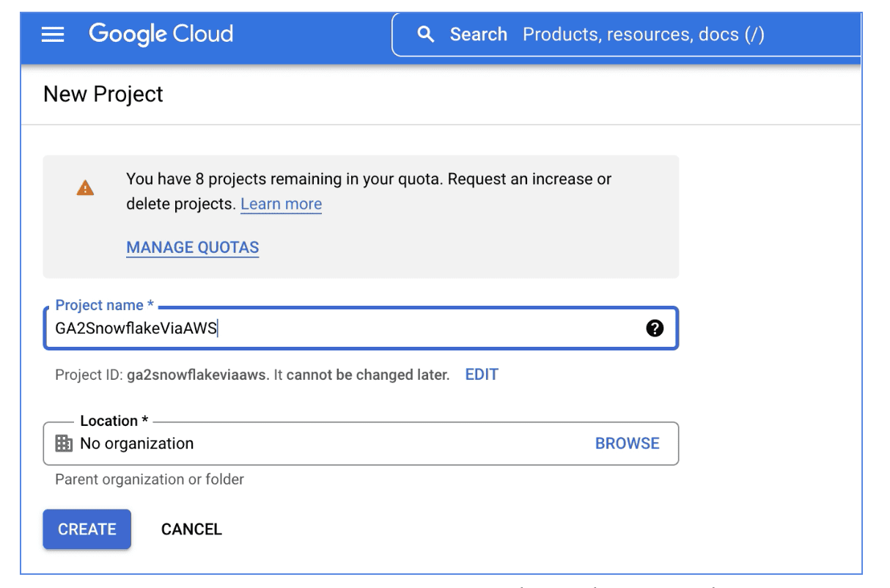Click the orange warning triangle icon
This screenshot has width=890, height=588.
click(85, 188)
